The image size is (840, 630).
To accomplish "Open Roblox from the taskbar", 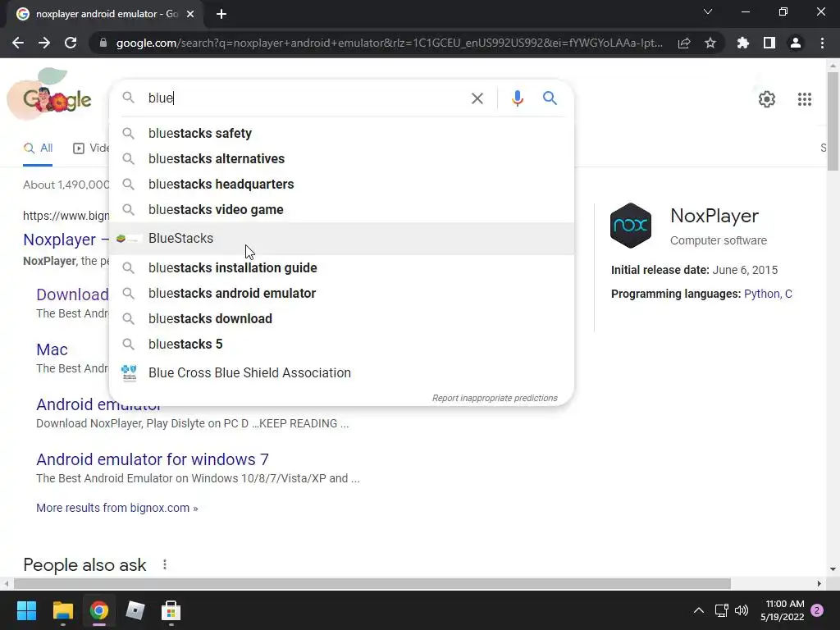I will (x=135, y=610).
